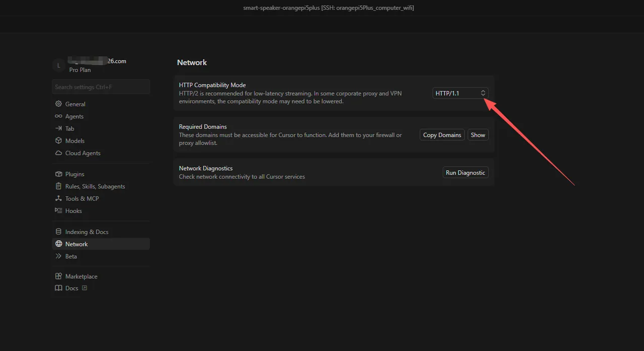644x351 pixels.
Task: Open the Marketplace page
Action: point(101,276)
